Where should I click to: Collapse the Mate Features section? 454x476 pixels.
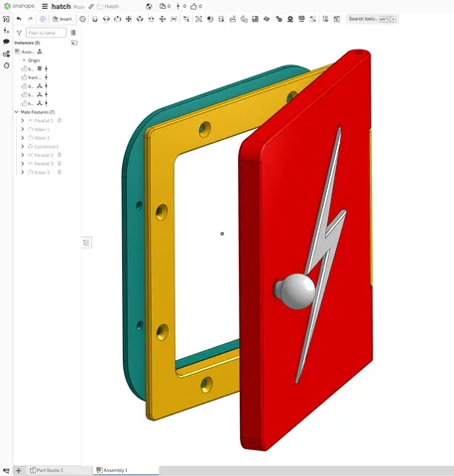point(16,112)
